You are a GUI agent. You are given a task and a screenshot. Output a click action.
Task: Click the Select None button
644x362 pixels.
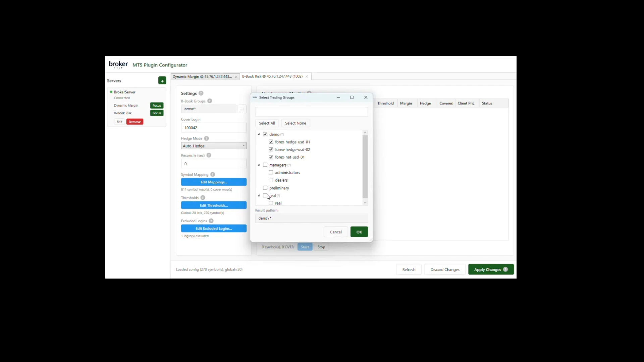[296, 123]
